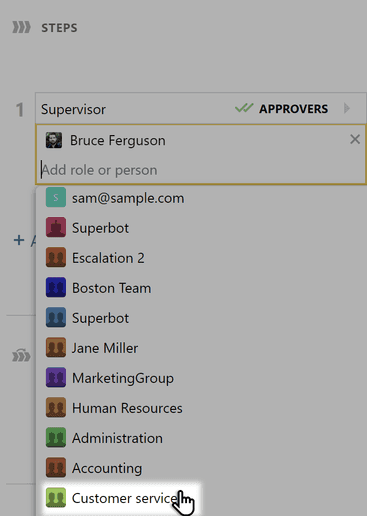Choose the red Superbot user entry
The image size is (367, 516).
click(100, 228)
